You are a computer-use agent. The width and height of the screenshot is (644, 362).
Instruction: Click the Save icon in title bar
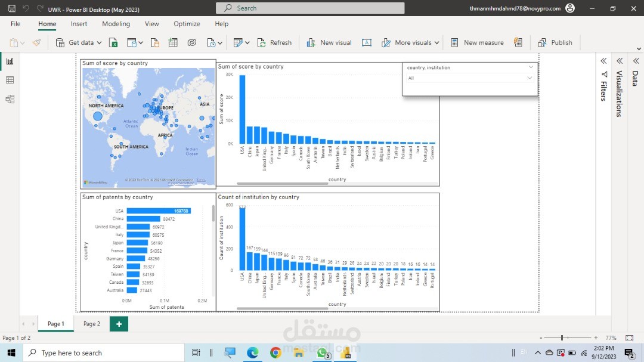(x=11, y=8)
